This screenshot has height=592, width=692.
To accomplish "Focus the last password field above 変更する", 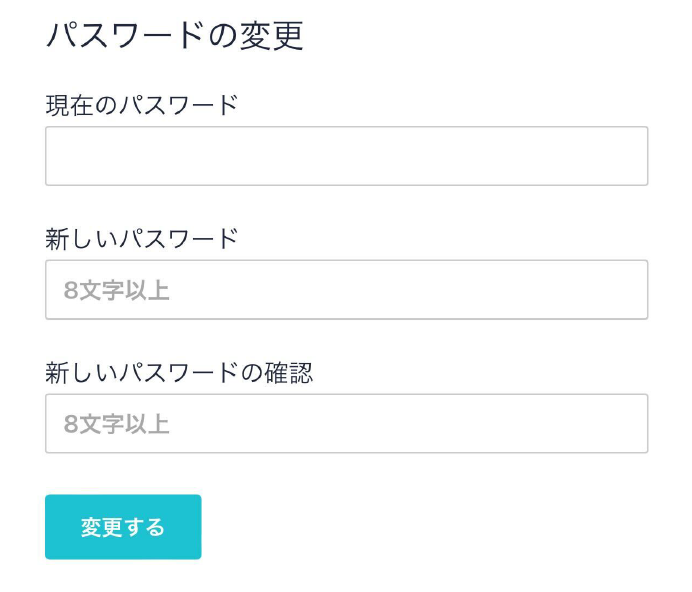I will [x=346, y=423].
